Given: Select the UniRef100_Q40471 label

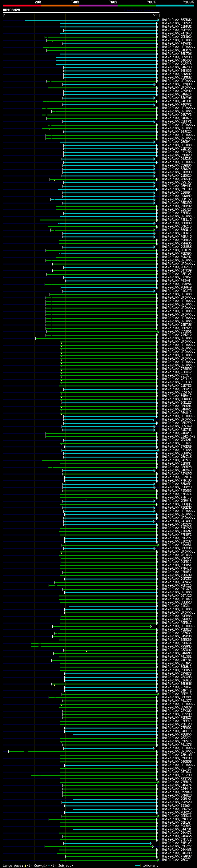Looking at the screenshot, I should click(177, 833).
